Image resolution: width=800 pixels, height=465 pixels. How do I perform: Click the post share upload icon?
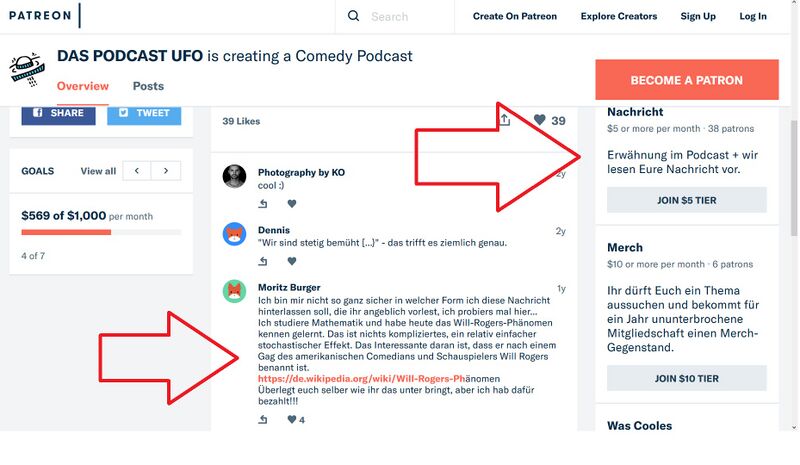pyautogui.click(x=505, y=120)
